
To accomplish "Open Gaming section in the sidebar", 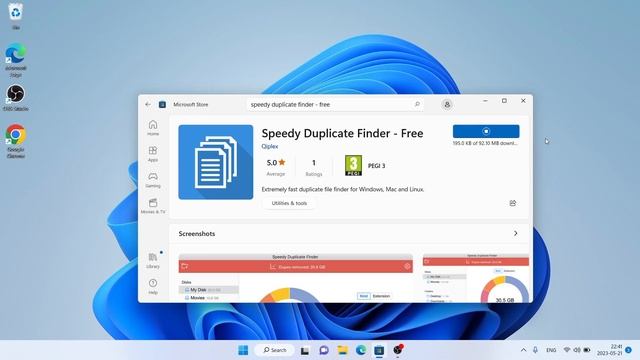I will pos(153,180).
